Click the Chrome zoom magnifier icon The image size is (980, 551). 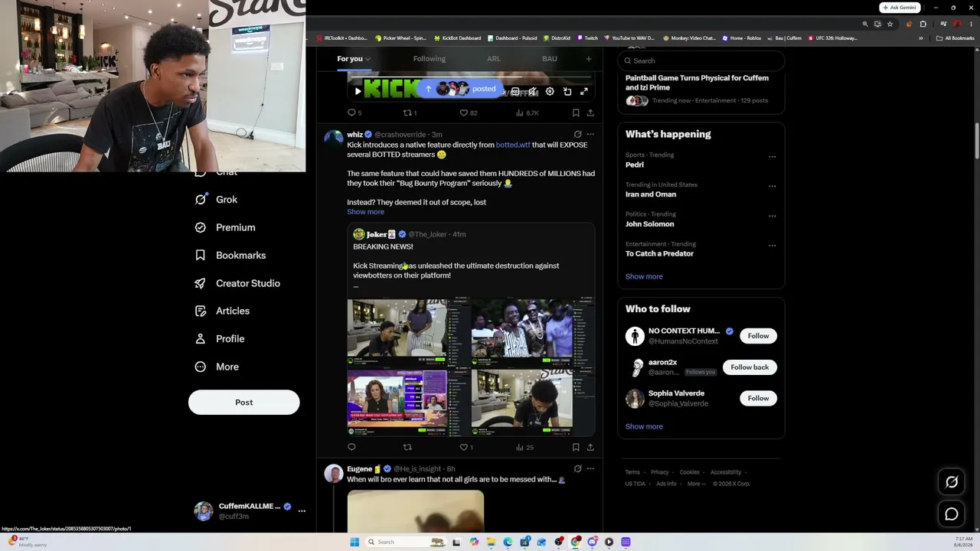(x=865, y=24)
